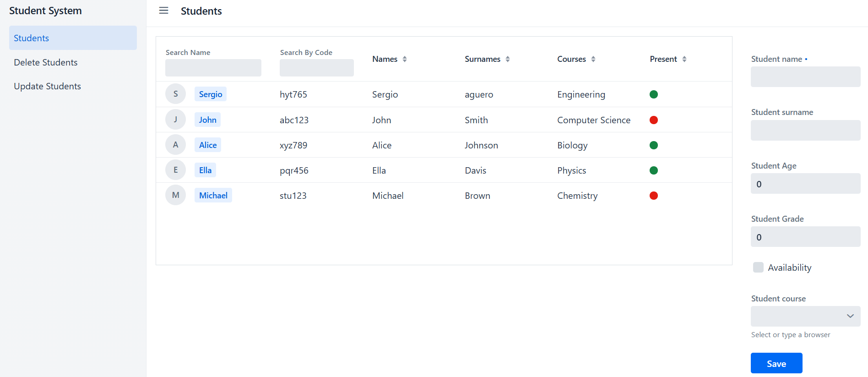
Task: Click John's avatar circle with letter J
Action: coord(175,120)
